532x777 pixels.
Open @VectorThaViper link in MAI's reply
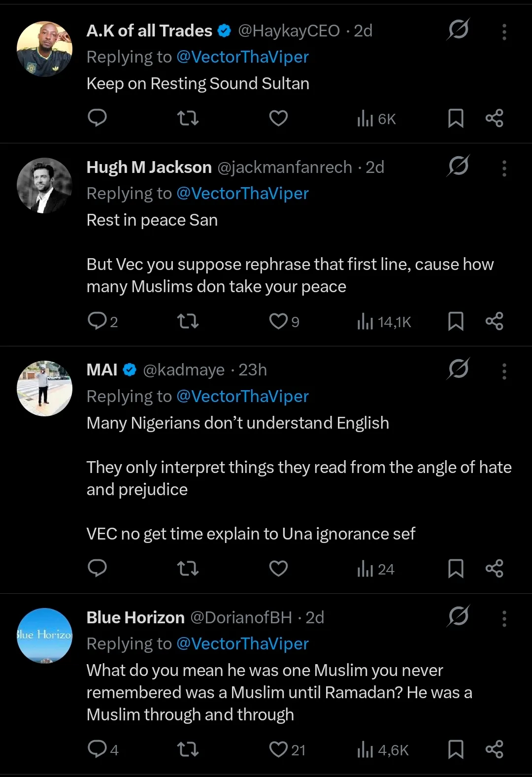pyautogui.click(x=242, y=397)
